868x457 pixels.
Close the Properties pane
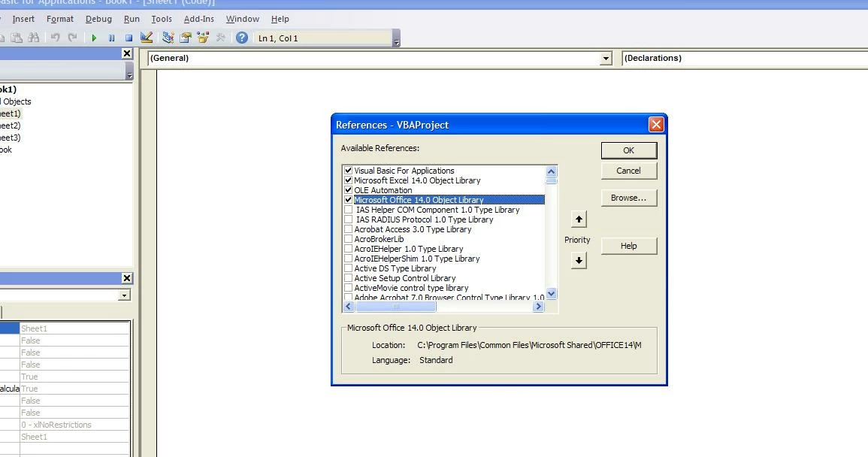127,278
